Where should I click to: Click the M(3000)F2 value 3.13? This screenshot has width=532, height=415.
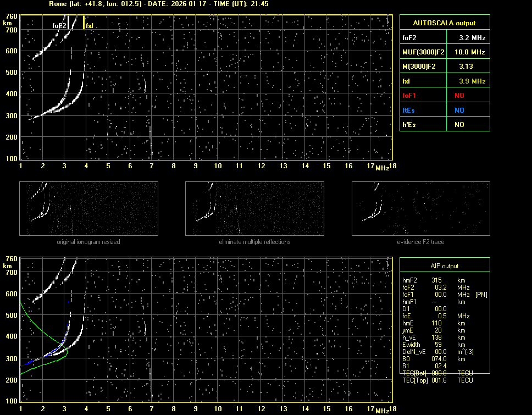(466, 67)
